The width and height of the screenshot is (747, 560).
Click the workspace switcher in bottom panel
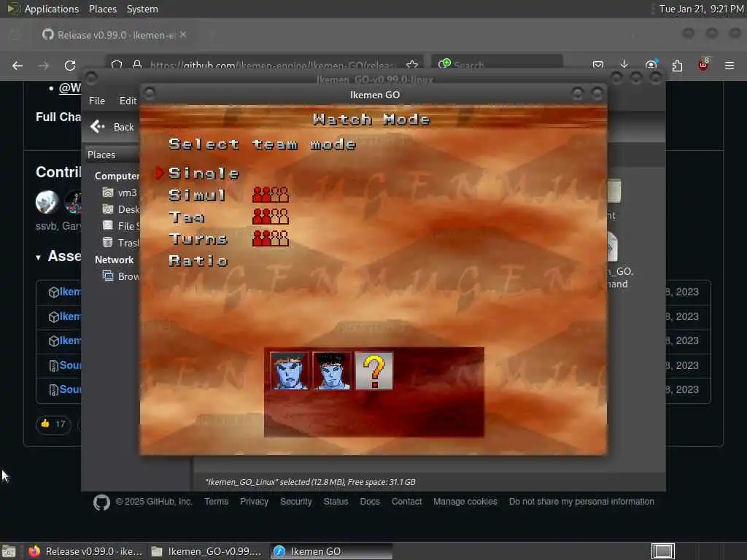pyautogui.click(x=662, y=551)
